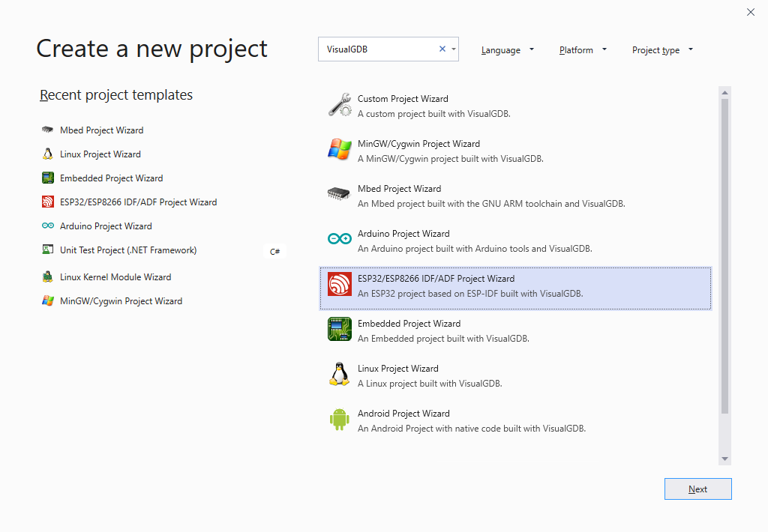This screenshot has height=532, width=768.
Task: Click the Tux penguin icon for Linux Project Wizard in results
Action: pyautogui.click(x=340, y=375)
